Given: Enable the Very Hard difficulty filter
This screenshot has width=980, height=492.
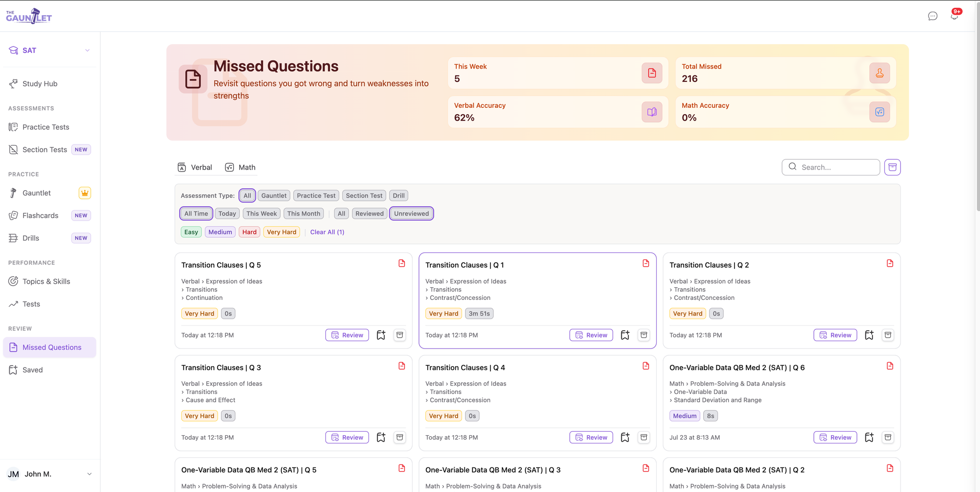Looking at the screenshot, I should pos(282,232).
